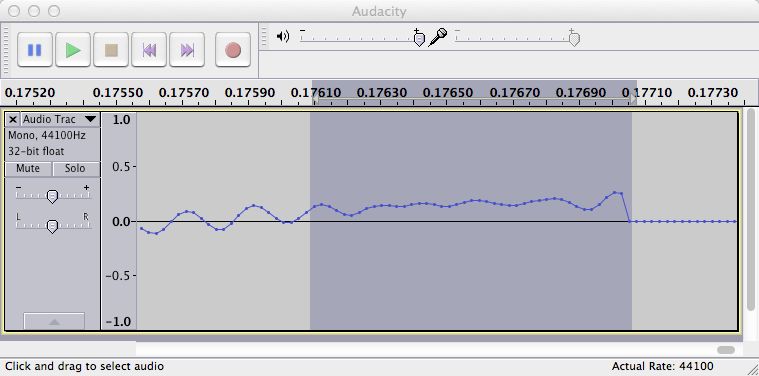Click the microphone input volume icon

point(438,37)
